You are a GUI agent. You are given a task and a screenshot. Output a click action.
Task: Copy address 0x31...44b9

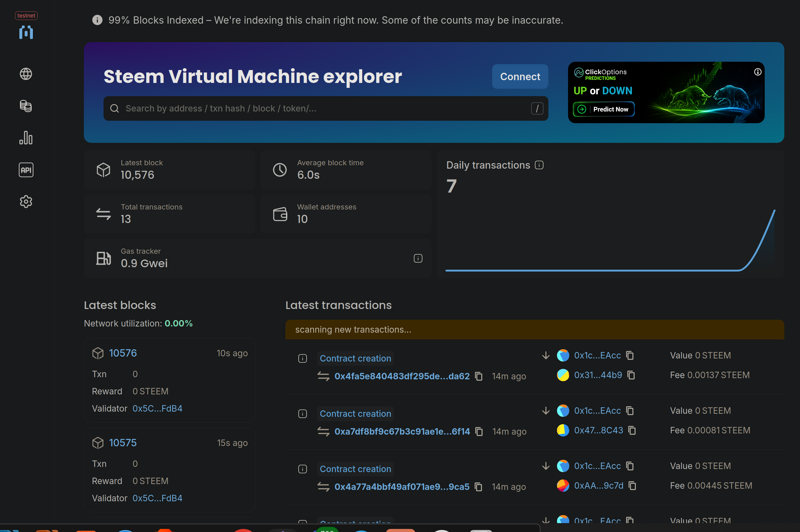(631, 375)
